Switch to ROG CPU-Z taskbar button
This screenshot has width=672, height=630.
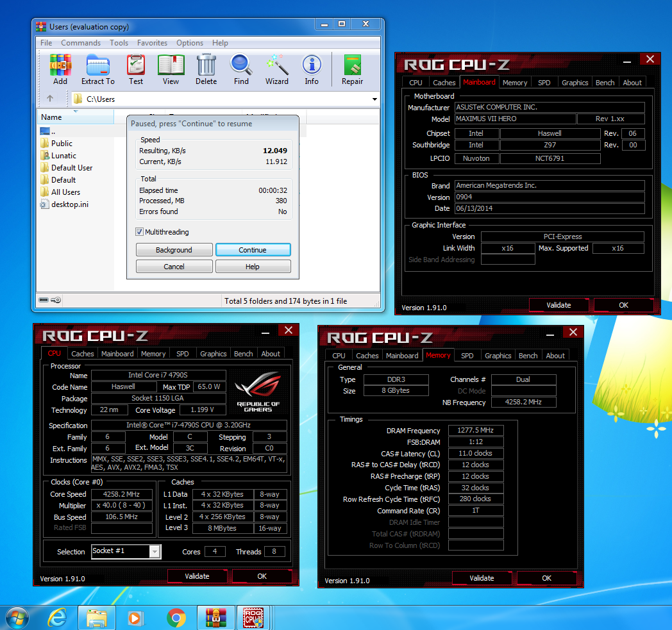[x=253, y=618]
